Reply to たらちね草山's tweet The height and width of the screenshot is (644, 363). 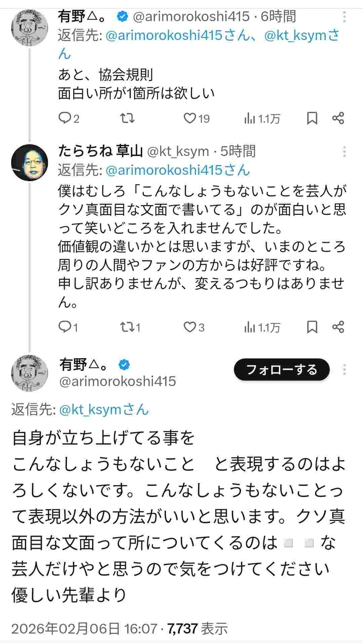tap(64, 327)
